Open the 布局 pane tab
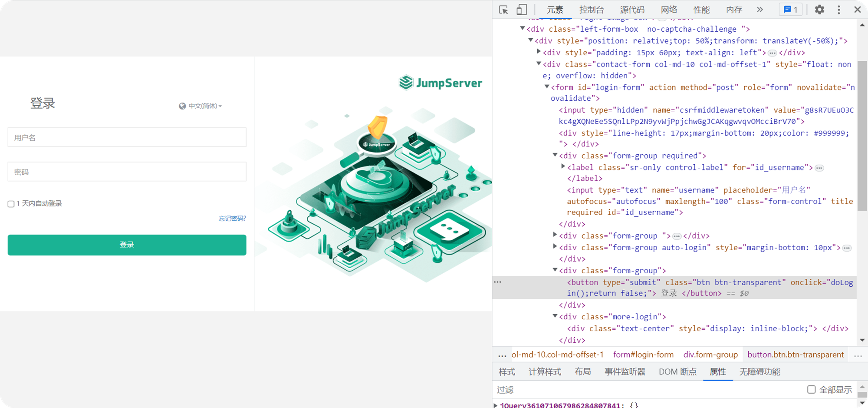 click(x=582, y=372)
